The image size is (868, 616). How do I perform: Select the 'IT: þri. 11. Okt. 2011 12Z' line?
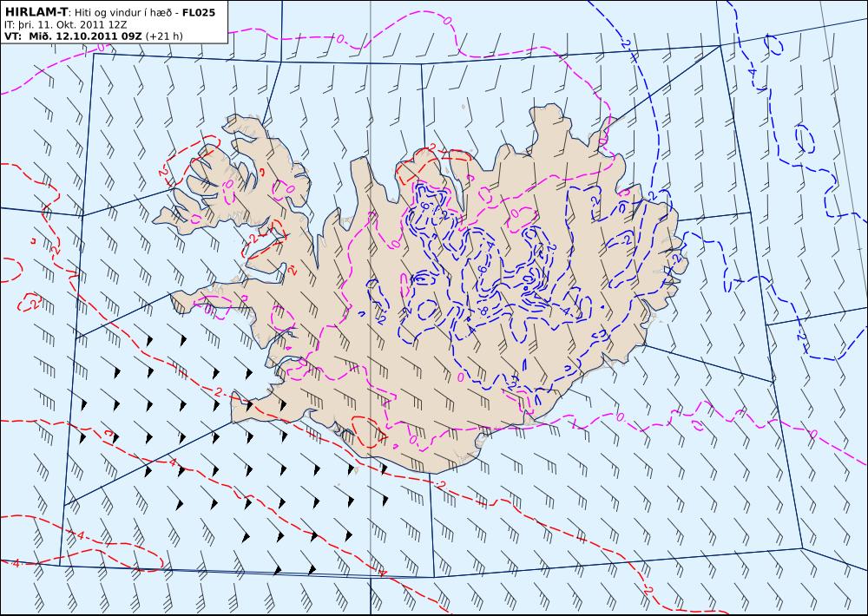(65, 25)
